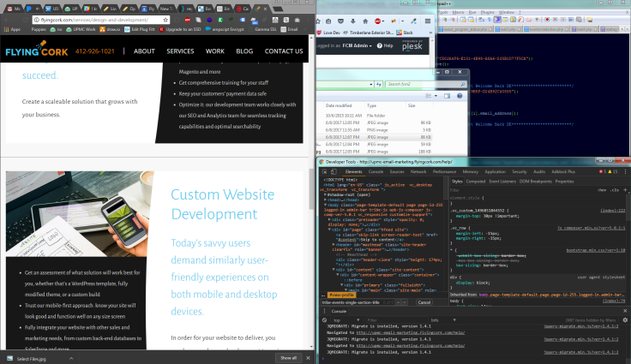Click the Plesk help question-mark icon
This screenshot has width=631, height=364.
coord(379,46)
